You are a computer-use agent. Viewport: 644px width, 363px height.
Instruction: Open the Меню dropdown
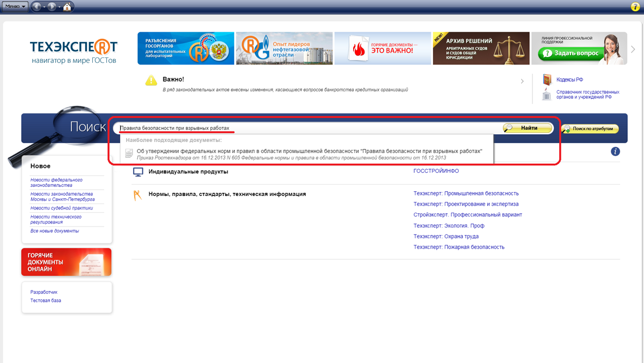click(16, 7)
